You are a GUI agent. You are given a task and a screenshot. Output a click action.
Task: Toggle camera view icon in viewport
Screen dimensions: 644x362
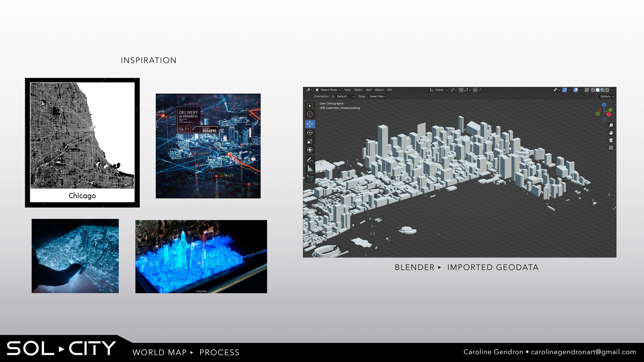pyautogui.click(x=611, y=140)
